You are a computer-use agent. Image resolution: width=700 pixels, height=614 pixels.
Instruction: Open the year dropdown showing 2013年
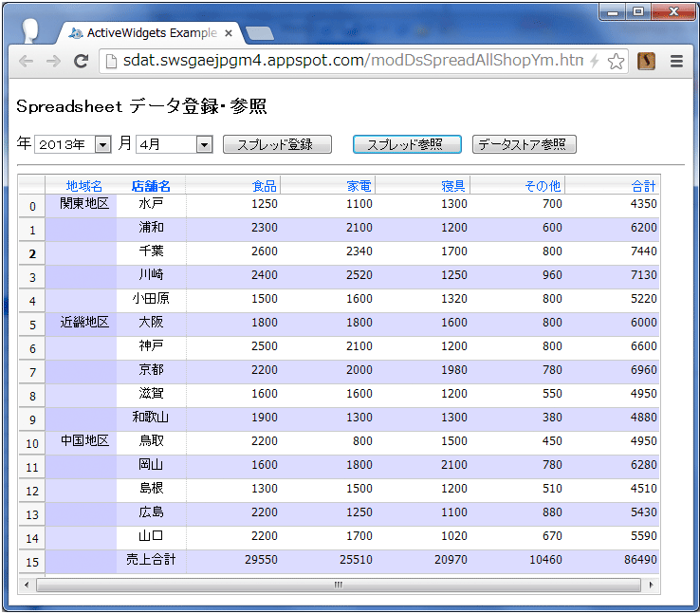coord(73,144)
